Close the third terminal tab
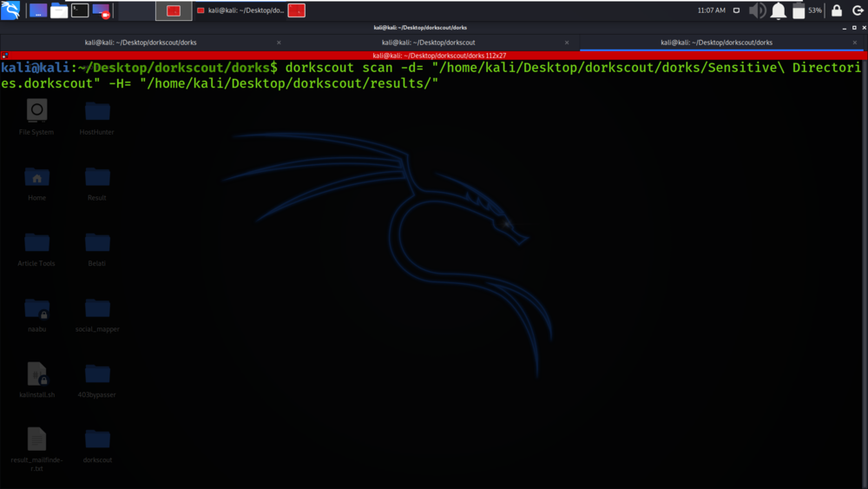 [855, 43]
